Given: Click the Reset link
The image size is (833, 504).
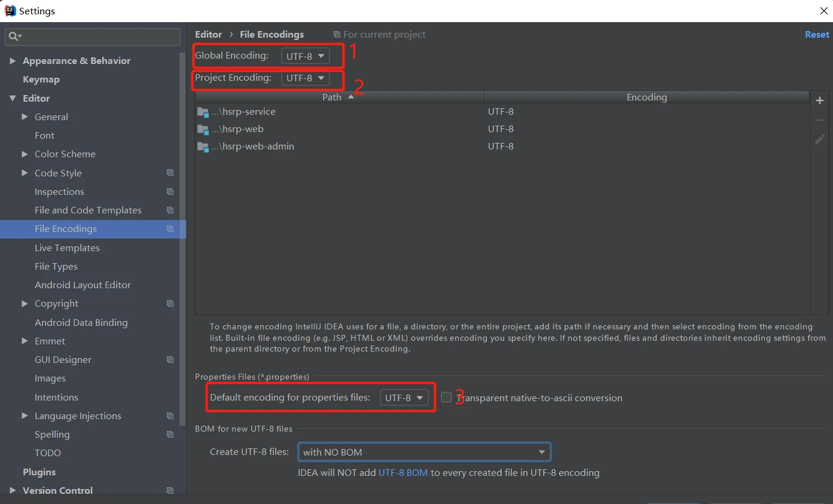Looking at the screenshot, I should [x=817, y=35].
